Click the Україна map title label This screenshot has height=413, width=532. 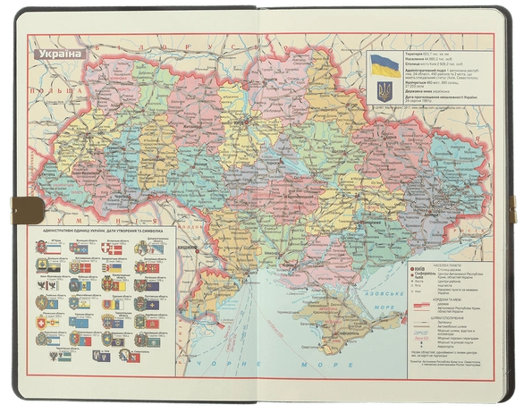[60, 55]
